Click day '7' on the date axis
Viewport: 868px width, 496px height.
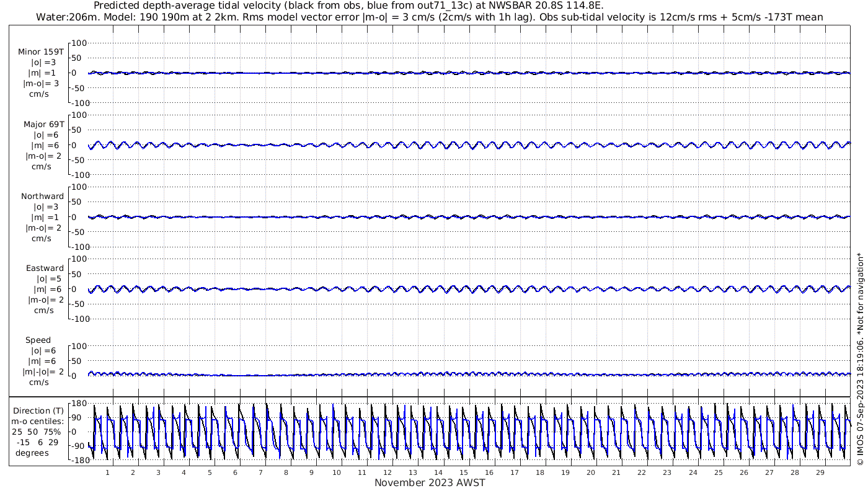[260, 472]
